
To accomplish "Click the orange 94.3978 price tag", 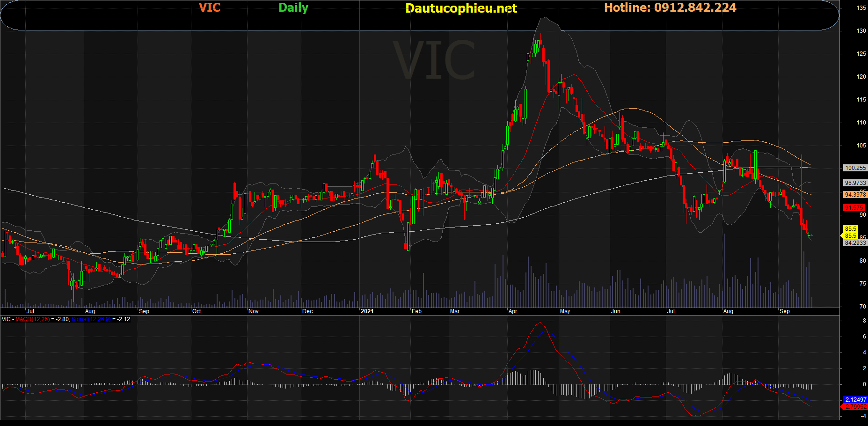I will [x=855, y=195].
